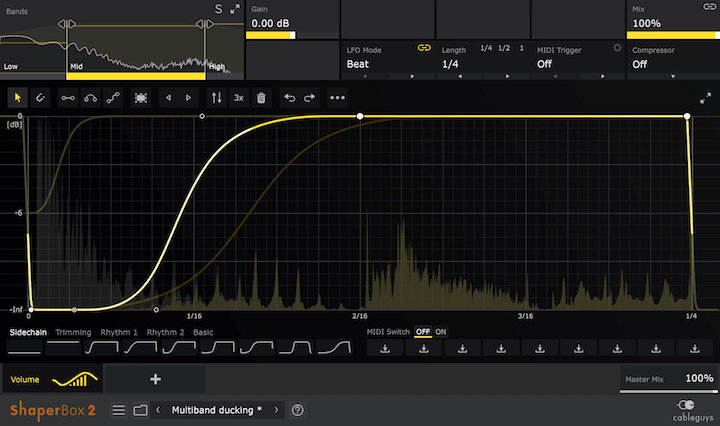Open the cableguys logo
This screenshot has height=426, width=720.
point(693,410)
